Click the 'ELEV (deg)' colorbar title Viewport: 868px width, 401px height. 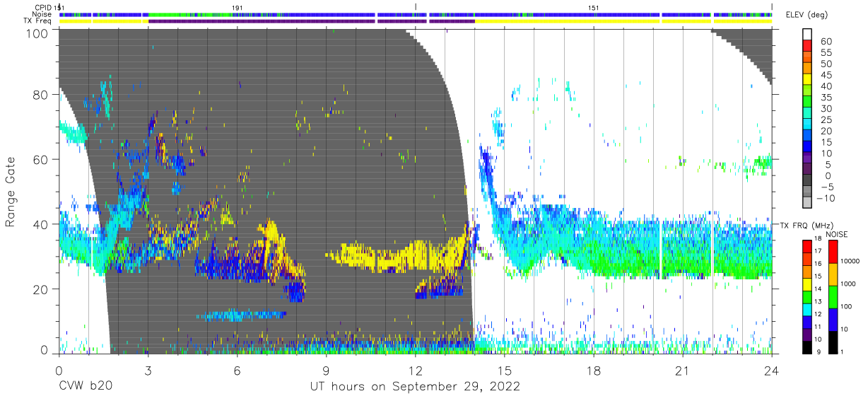(808, 15)
